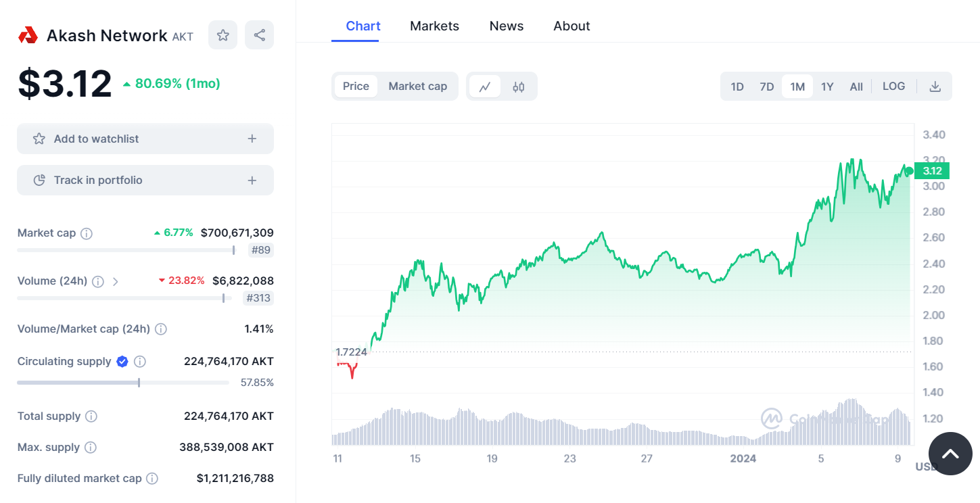Toggle chart to Price view
Viewport: 980px width, 503px height.
tap(356, 87)
